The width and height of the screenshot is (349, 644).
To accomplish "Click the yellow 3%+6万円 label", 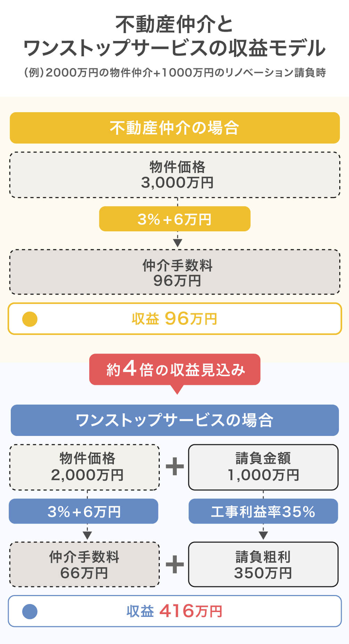I will click(175, 219).
